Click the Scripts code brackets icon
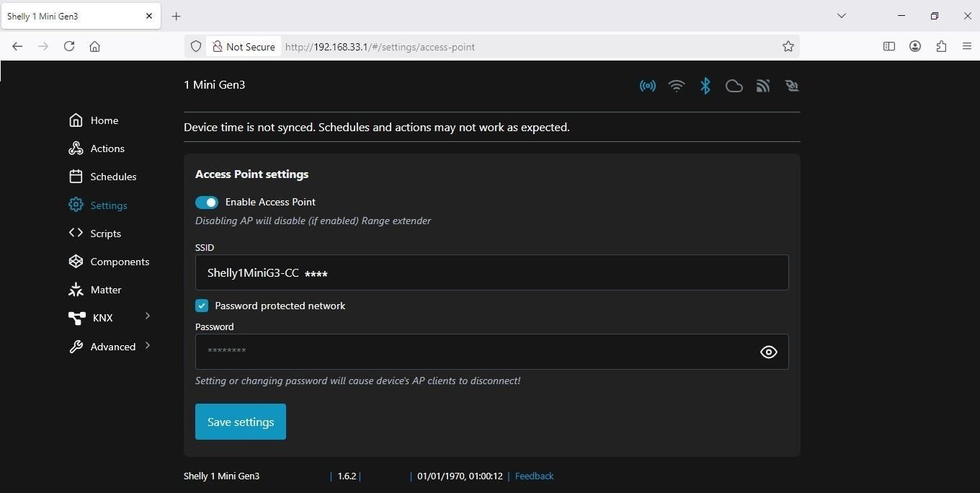Screen dimensions: 980x493 [x=76, y=232]
